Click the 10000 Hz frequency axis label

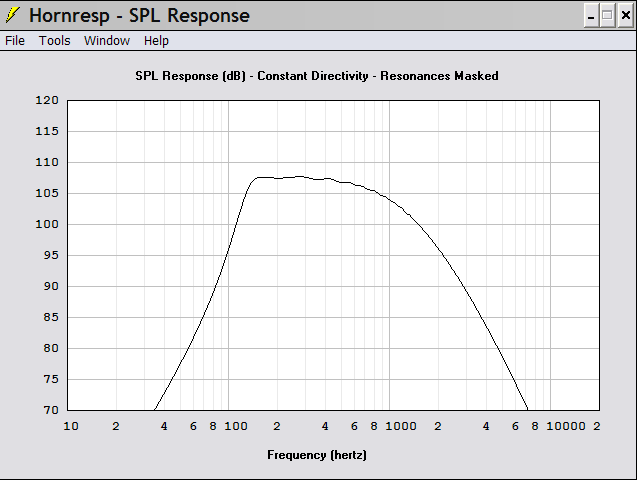pos(566,426)
